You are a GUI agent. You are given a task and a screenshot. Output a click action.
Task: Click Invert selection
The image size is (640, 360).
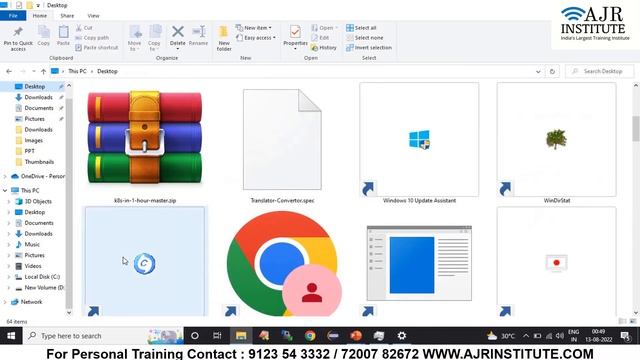(x=369, y=47)
